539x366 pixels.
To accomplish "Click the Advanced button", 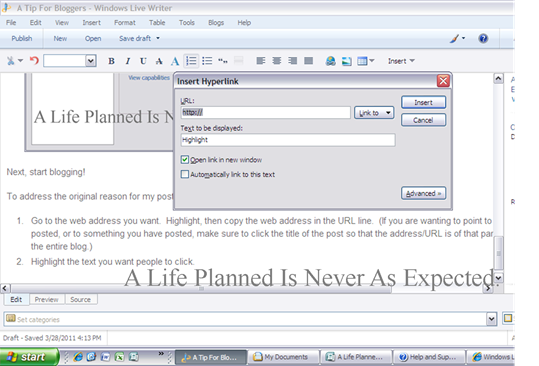I will click(x=424, y=193).
